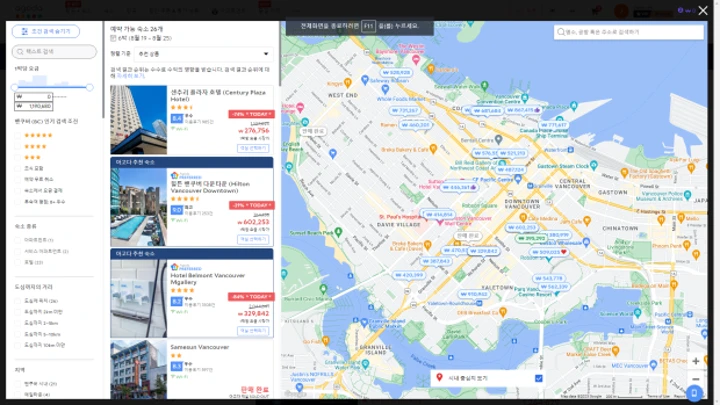Click hide filters button at top of sidebar
Screen dimensions: 720x405
point(45,31)
